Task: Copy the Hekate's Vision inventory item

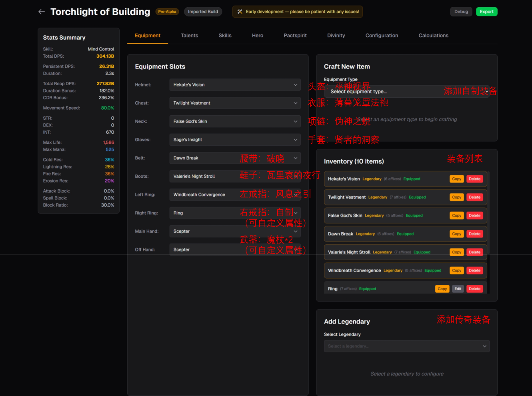Action: (x=456, y=179)
